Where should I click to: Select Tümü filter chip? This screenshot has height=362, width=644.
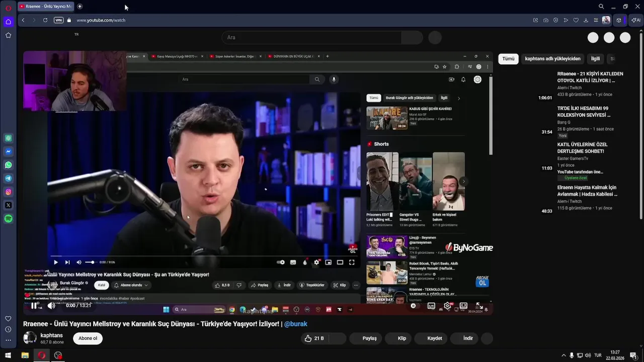point(509,59)
